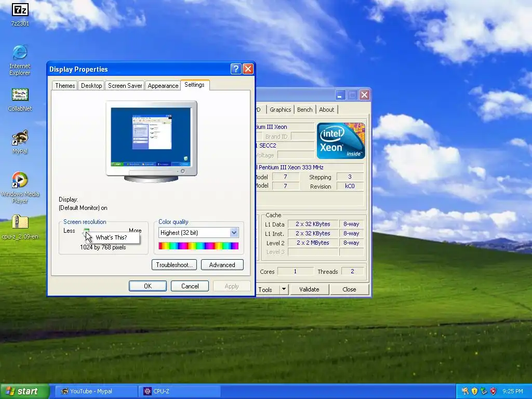Click the Threads value field
The image size is (532, 399).
click(x=352, y=271)
